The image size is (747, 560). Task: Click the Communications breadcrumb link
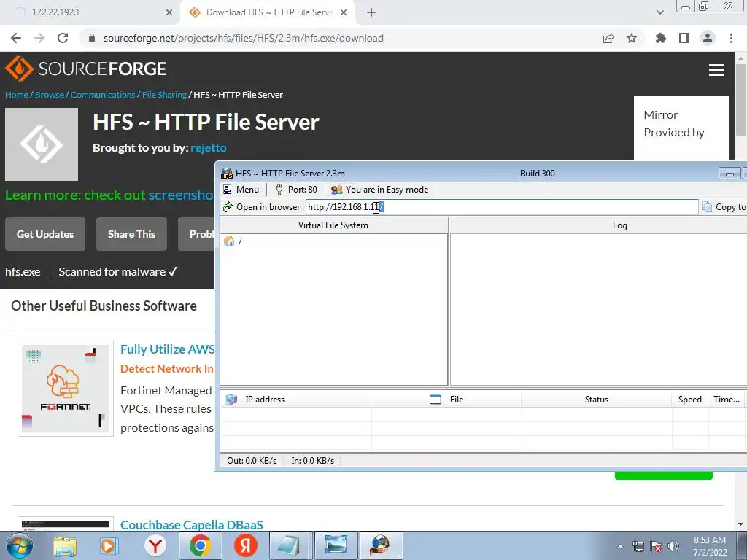103,95
